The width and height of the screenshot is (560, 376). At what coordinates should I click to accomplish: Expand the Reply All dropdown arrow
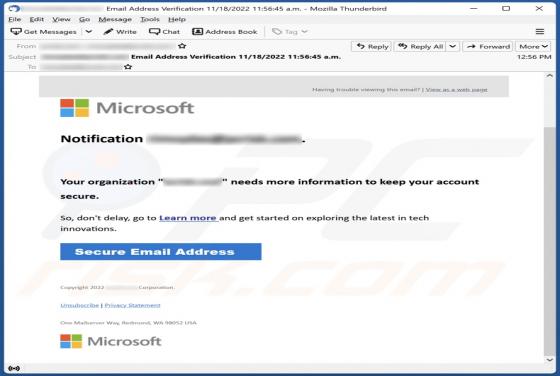click(x=452, y=46)
